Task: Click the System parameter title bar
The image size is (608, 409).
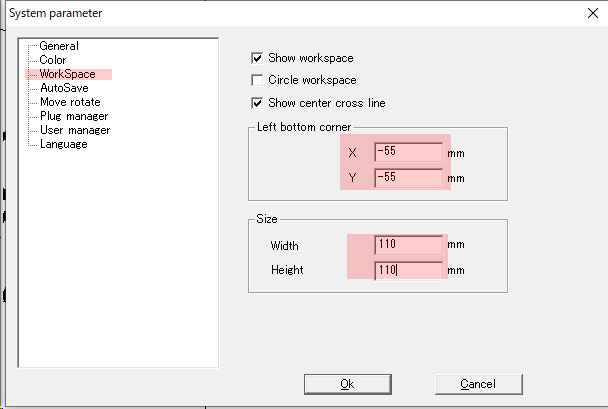Action: 295,13
